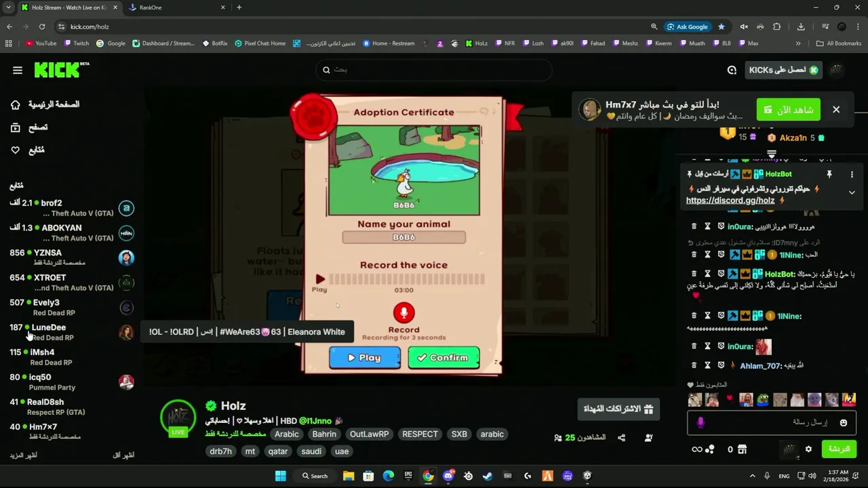The image size is (868, 488).
Task: Open chat settings gear
Action: (808, 449)
